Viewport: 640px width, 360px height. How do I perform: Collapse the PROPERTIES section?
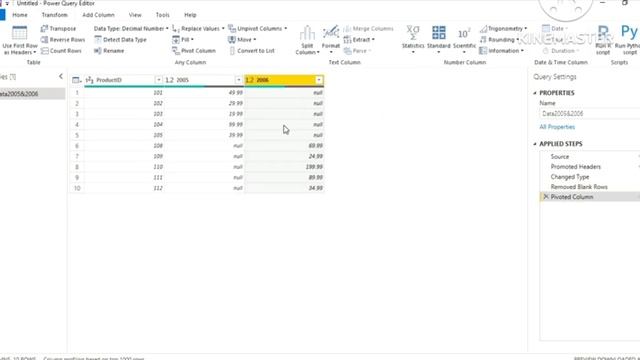[x=535, y=93]
